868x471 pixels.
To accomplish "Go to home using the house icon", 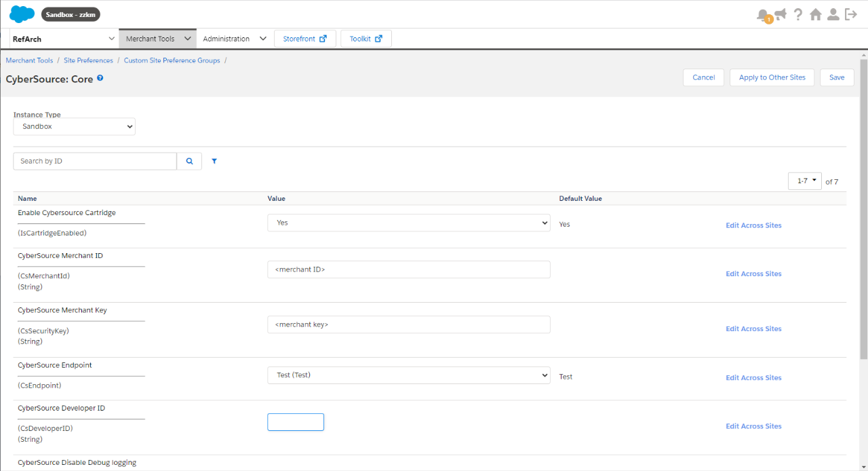I will coord(816,14).
